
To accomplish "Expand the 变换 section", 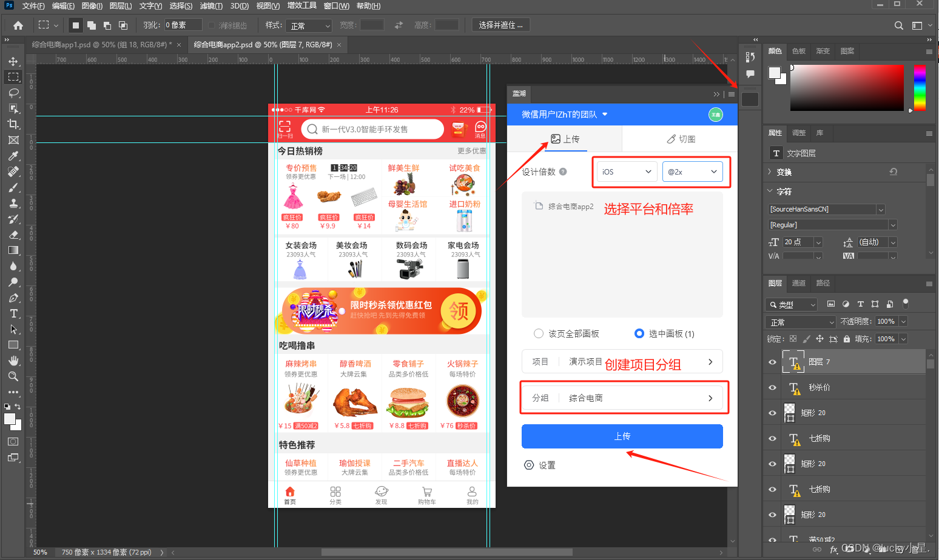I will pos(770,172).
